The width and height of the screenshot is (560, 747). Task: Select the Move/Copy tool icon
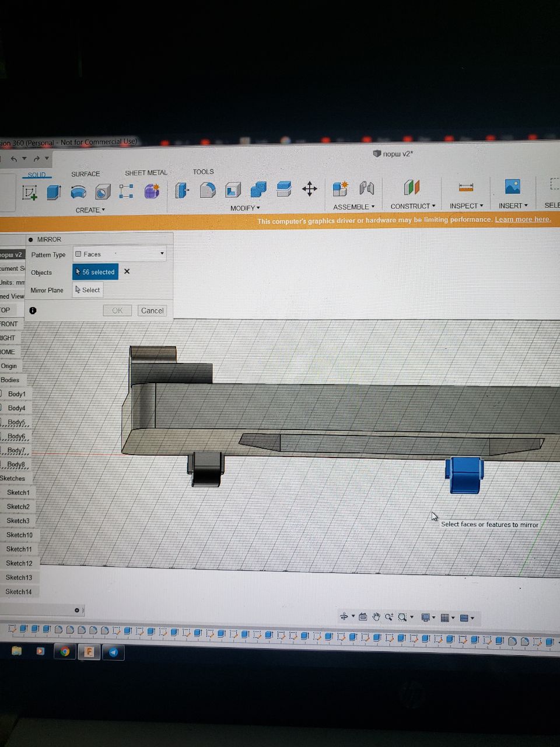coord(310,188)
